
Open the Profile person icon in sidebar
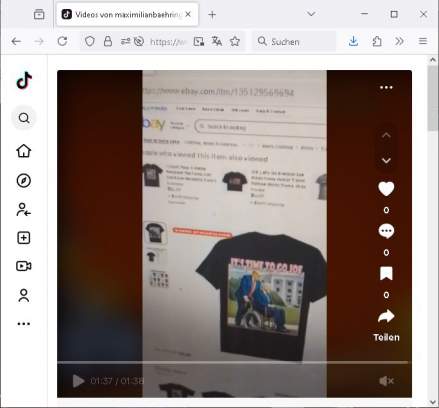[24, 295]
